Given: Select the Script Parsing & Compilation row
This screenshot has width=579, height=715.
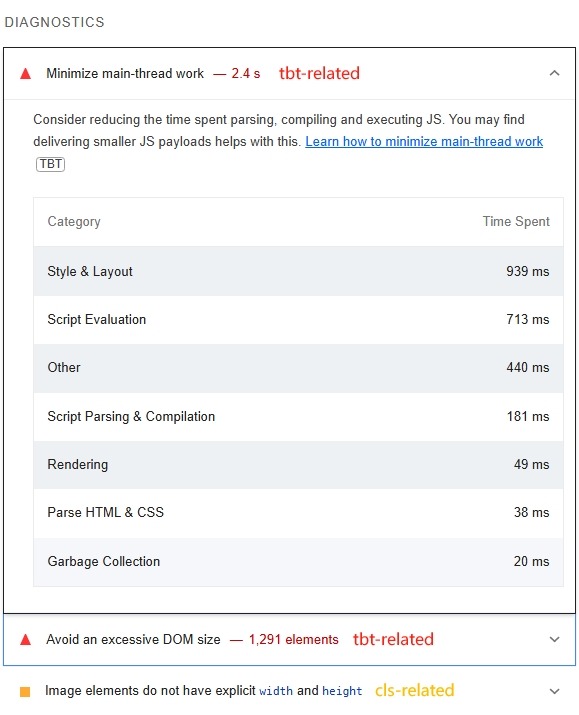Looking at the screenshot, I should (x=298, y=416).
